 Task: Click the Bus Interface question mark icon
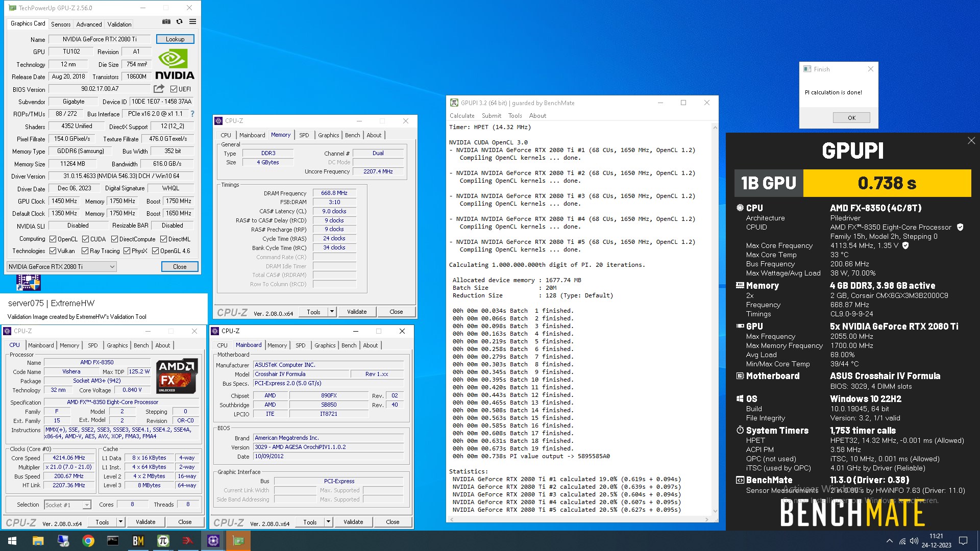click(192, 114)
